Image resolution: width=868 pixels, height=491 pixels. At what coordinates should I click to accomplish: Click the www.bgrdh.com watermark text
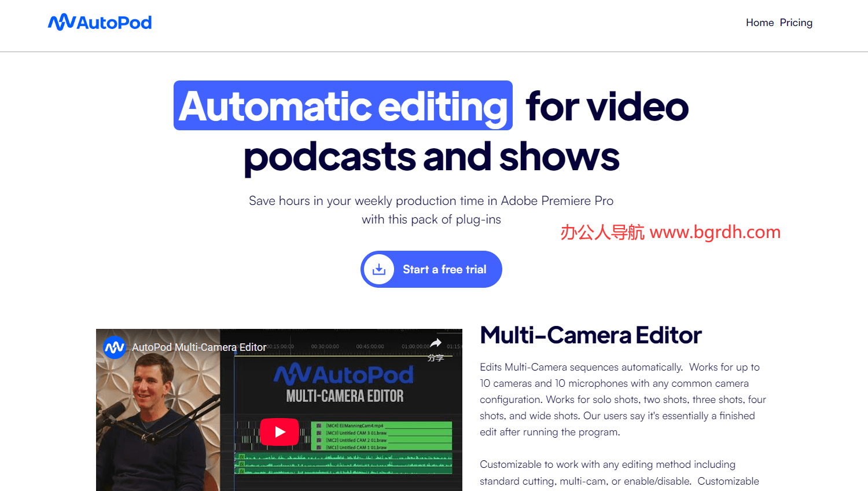click(x=715, y=232)
